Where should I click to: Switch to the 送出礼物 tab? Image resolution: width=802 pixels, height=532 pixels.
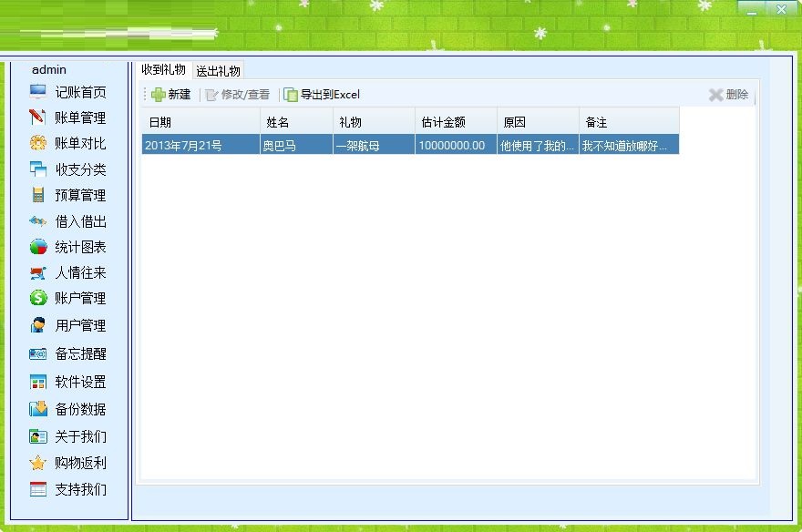[x=216, y=68]
